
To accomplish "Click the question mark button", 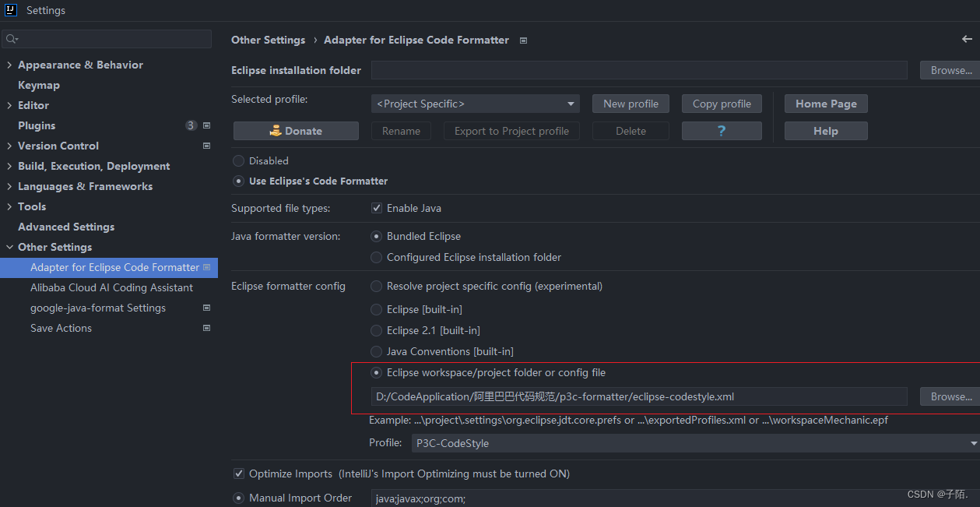I will click(722, 131).
